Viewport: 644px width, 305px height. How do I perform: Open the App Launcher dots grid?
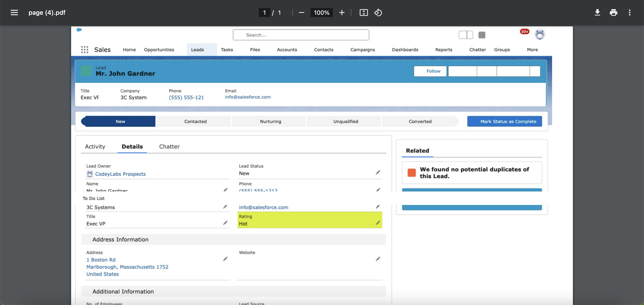click(x=85, y=49)
